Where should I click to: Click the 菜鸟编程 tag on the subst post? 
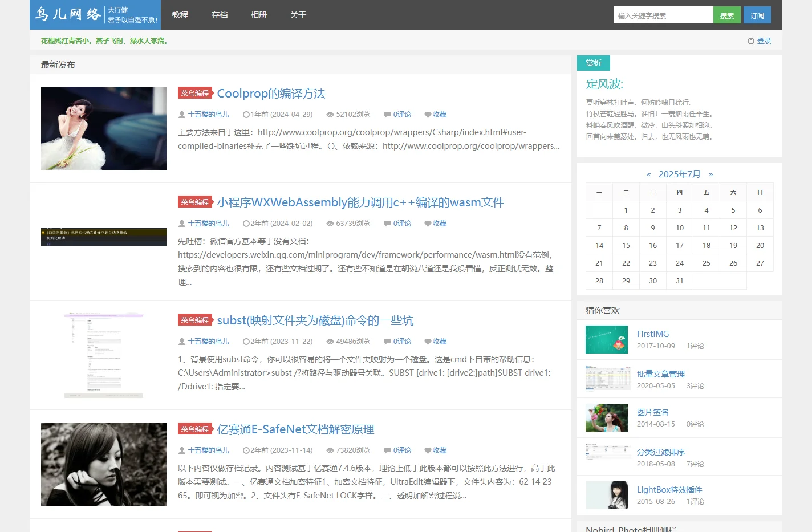195,320
